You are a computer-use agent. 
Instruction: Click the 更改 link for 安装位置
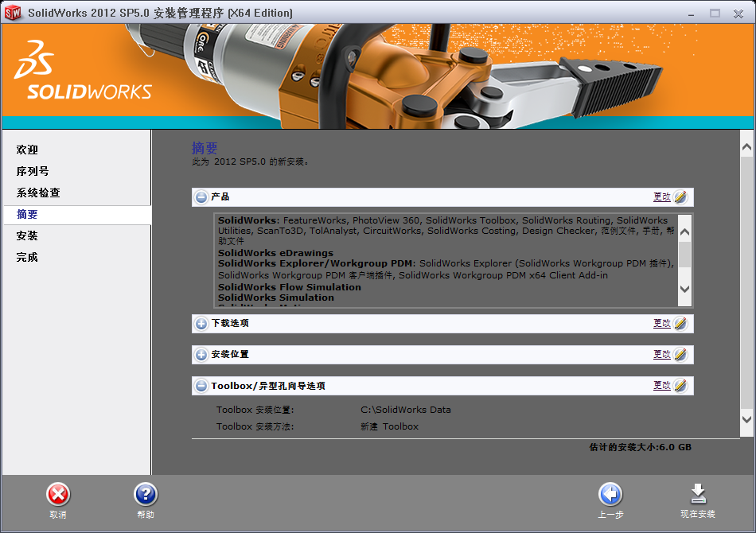[x=662, y=354]
